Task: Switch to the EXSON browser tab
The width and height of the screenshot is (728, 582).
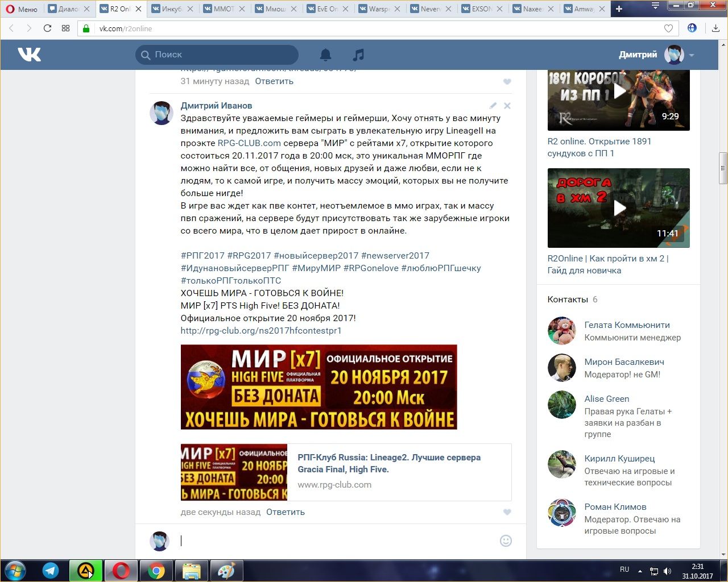Action: [x=480, y=9]
